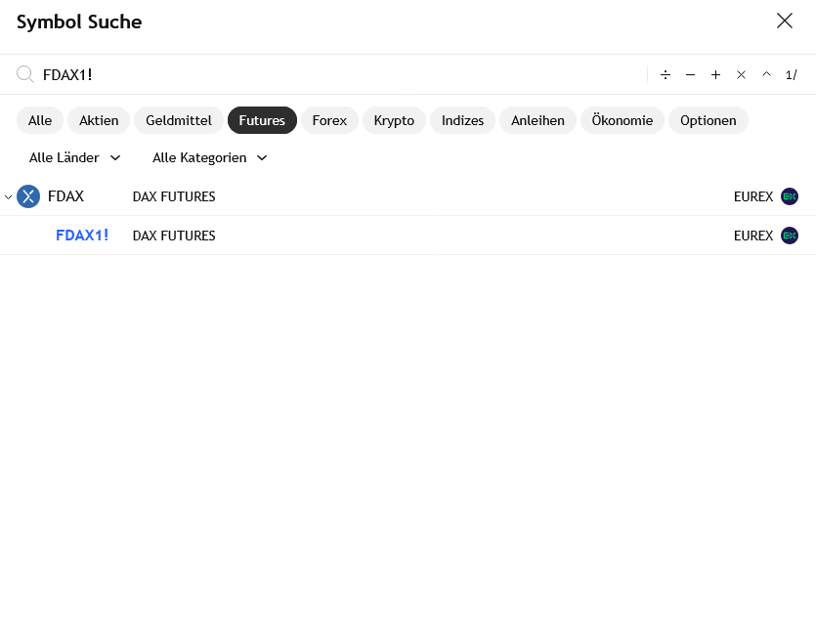Collapse the FDAX futures group
The height and width of the screenshot is (644, 816).
pos(9,196)
